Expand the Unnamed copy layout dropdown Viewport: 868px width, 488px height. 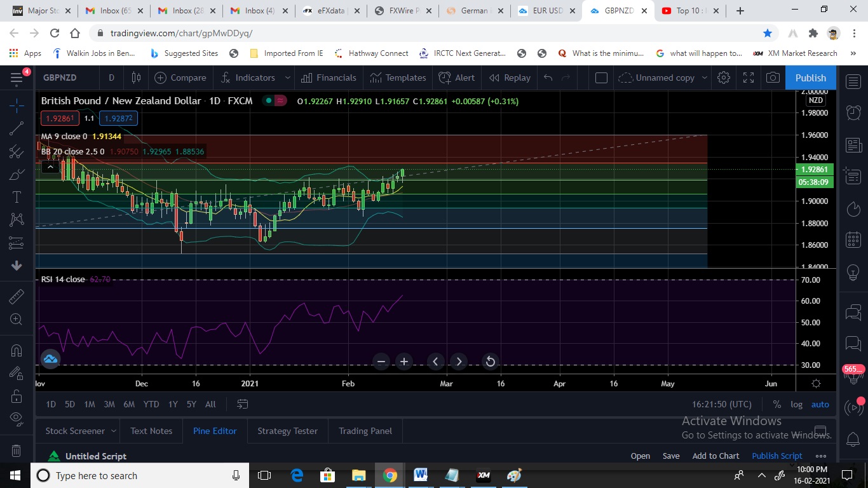(704, 78)
